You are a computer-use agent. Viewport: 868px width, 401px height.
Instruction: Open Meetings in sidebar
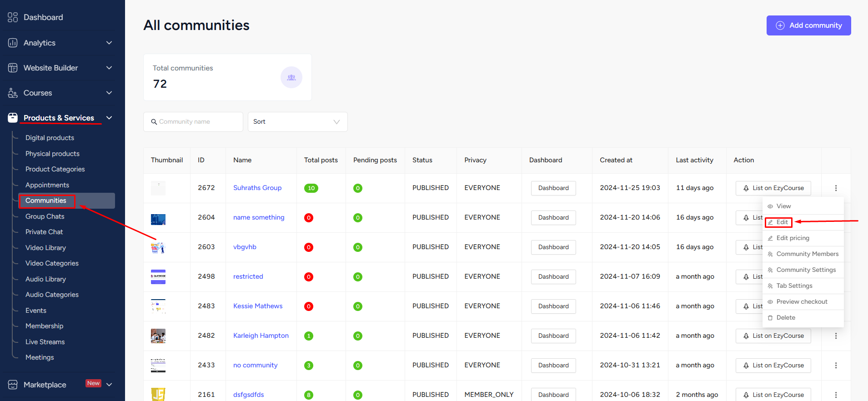click(40, 357)
